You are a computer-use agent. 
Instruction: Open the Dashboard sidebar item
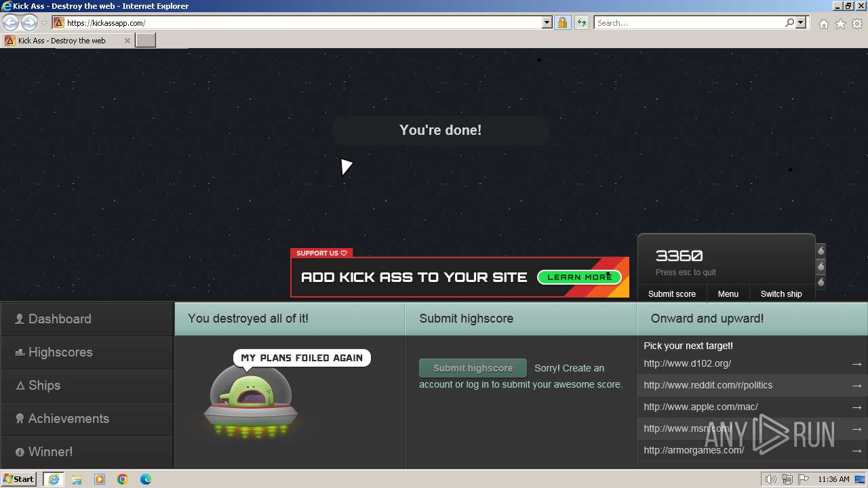[87, 319]
